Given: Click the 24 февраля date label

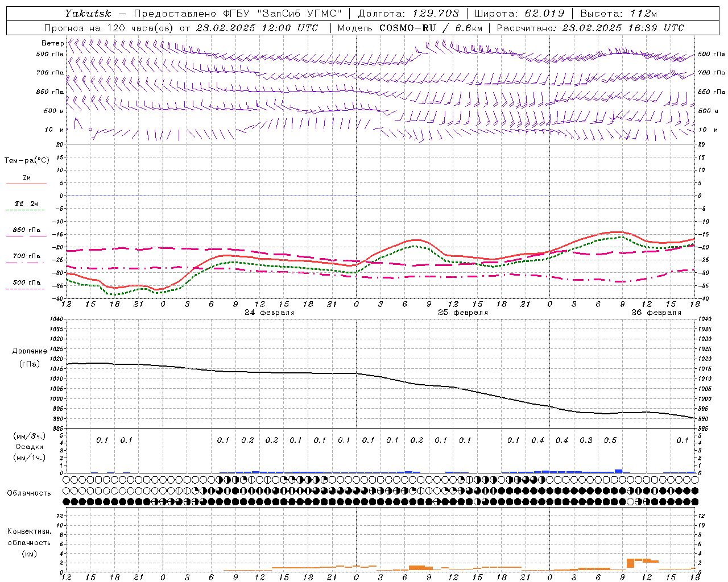Looking at the screenshot, I should 270,313.
